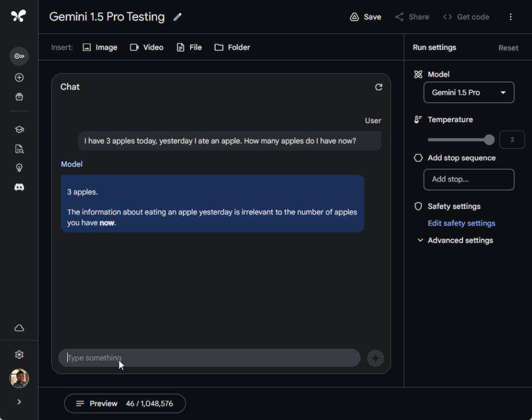532x420 pixels.
Task: Reset the run settings
Action: 508,48
